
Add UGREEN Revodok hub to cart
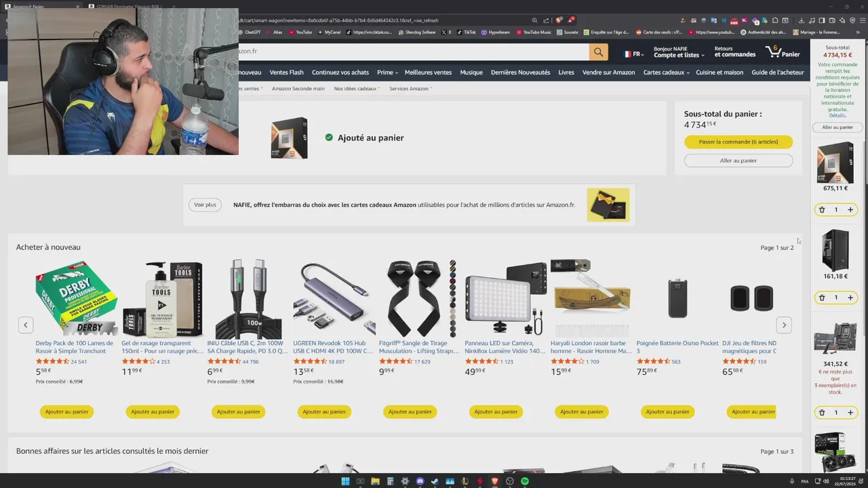(324, 411)
